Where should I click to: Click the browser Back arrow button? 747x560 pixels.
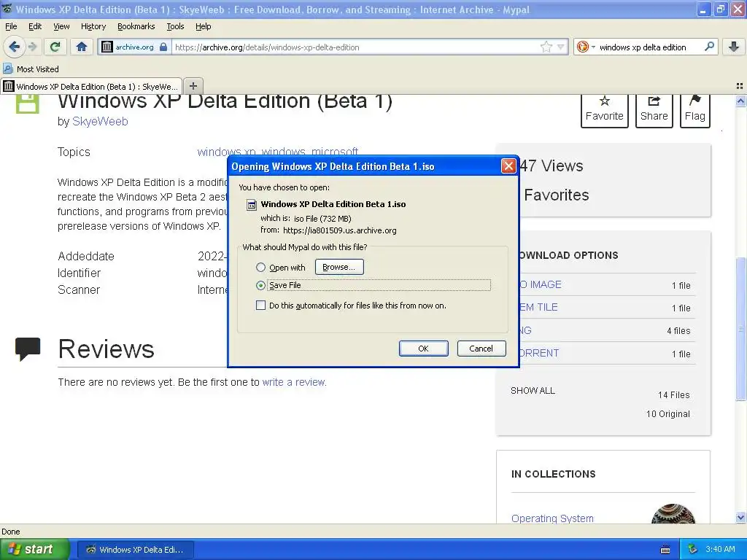point(14,47)
